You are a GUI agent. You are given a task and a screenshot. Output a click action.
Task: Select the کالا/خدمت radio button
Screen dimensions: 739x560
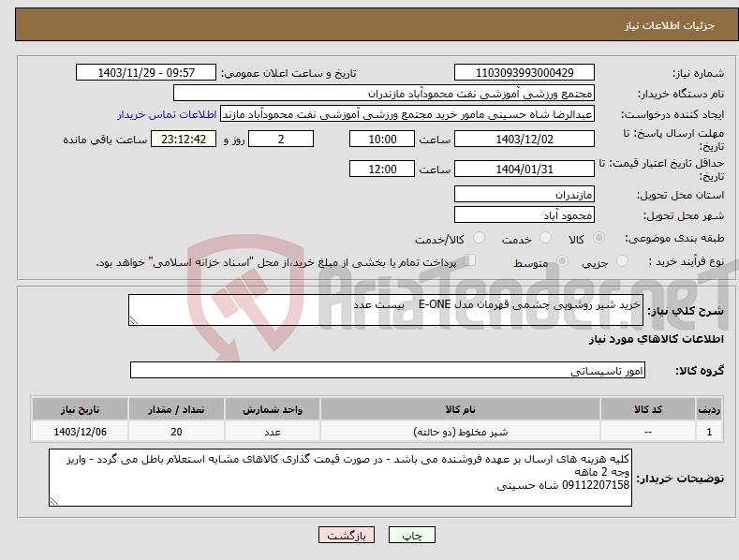point(479,238)
